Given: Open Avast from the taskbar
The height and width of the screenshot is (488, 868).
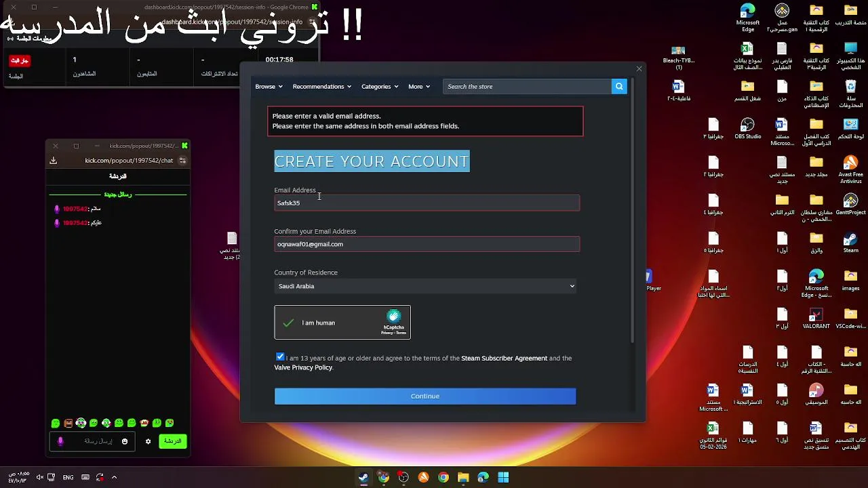Looking at the screenshot, I should (423, 477).
